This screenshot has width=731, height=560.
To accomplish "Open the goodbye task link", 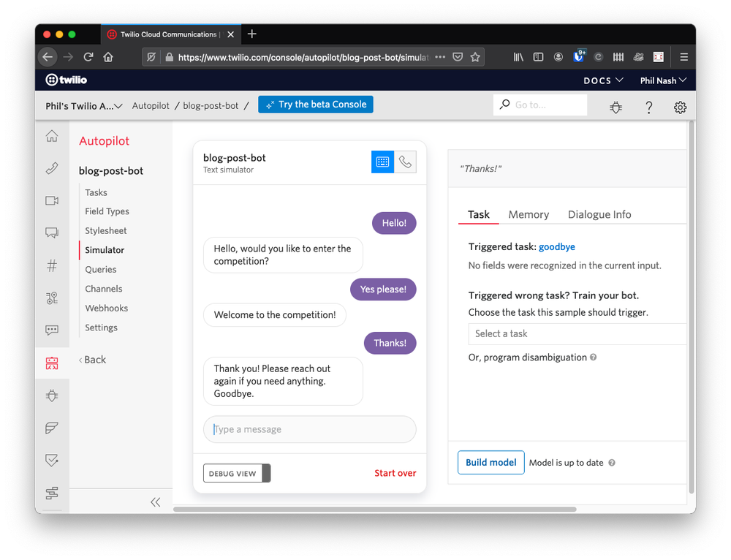I will tap(556, 246).
